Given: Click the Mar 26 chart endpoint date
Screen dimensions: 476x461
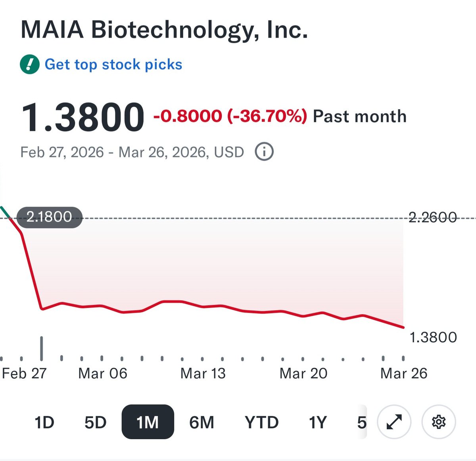Looking at the screenshot, I should (x=404, y=373).
